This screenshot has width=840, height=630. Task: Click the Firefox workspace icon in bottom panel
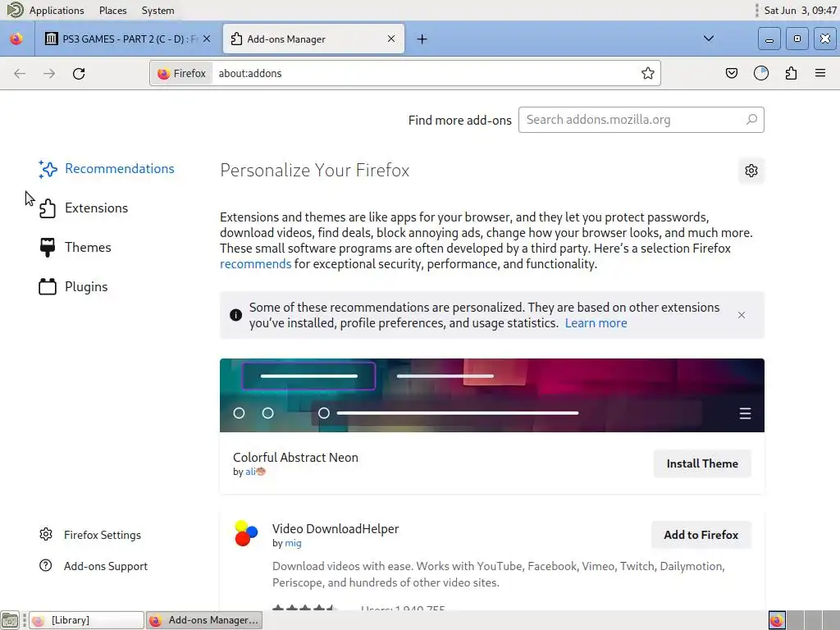[777, 620]
